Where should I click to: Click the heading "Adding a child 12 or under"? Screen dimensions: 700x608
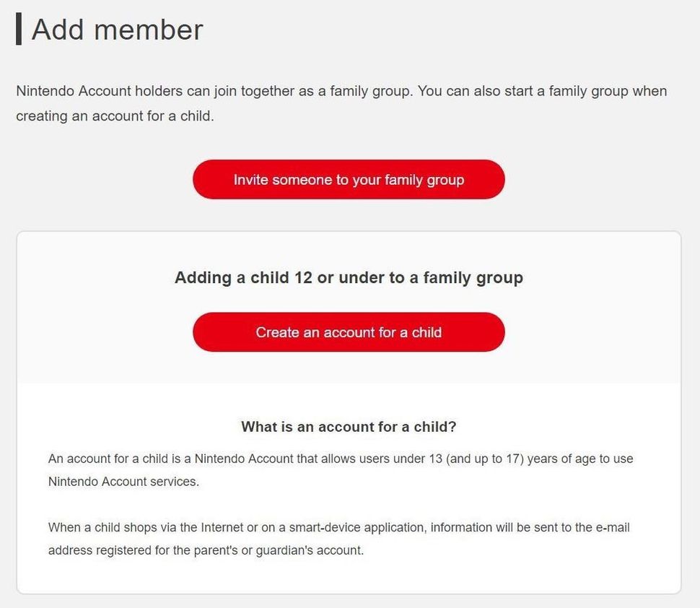tap(349, 277)
